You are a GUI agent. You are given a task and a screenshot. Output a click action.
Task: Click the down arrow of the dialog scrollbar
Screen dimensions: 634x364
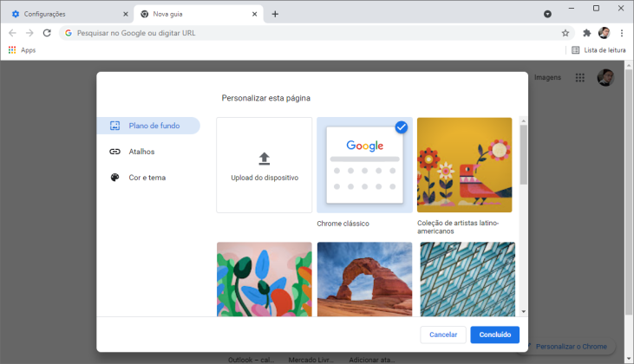click(x=524, y=311)
